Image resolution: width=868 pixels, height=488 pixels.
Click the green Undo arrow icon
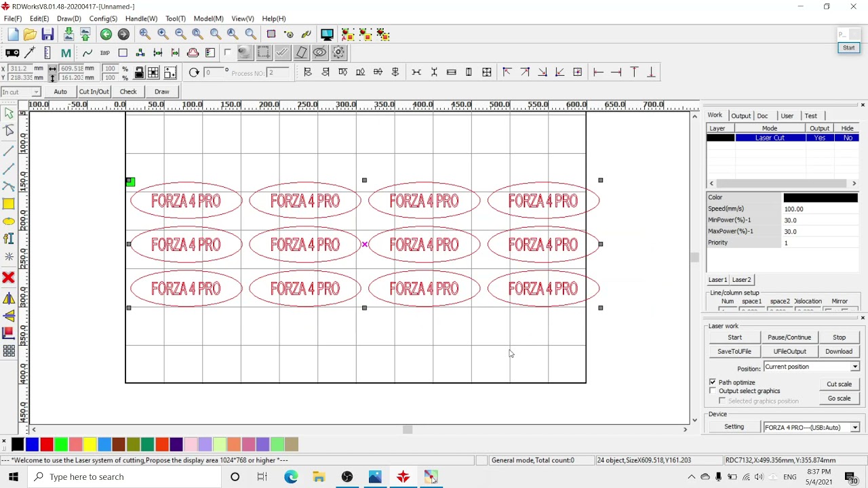[106, 35]
